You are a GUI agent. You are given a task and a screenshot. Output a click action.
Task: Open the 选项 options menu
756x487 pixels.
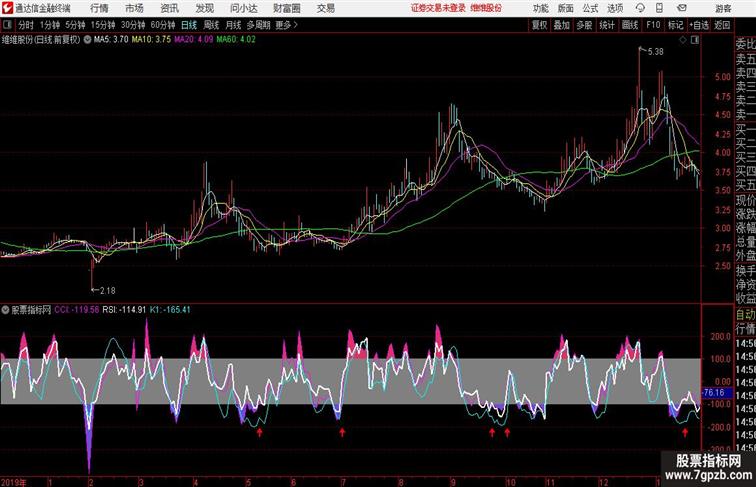tap(615, 8)
